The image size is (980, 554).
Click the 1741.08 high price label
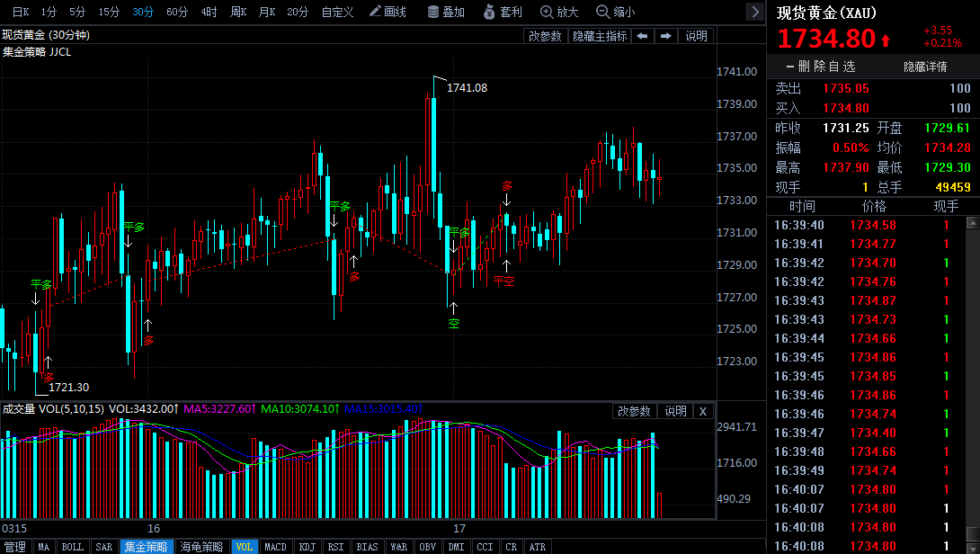coord(467,88)
